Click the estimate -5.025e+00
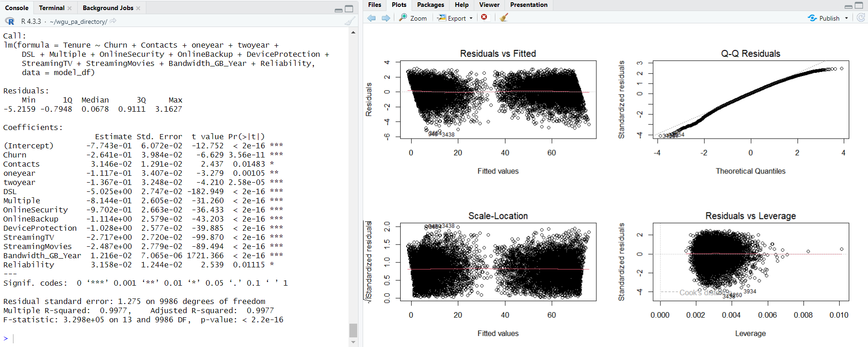 (x=109, y=191)
